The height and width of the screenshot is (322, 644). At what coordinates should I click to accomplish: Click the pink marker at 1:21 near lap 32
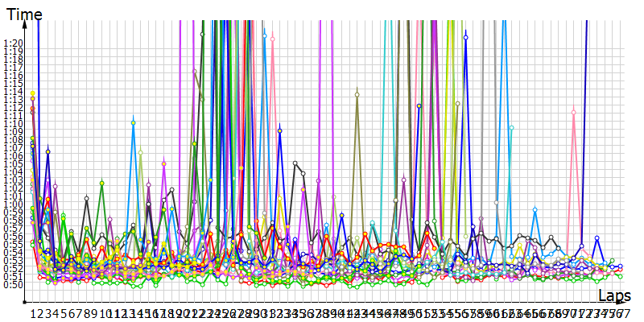point(272,38)
